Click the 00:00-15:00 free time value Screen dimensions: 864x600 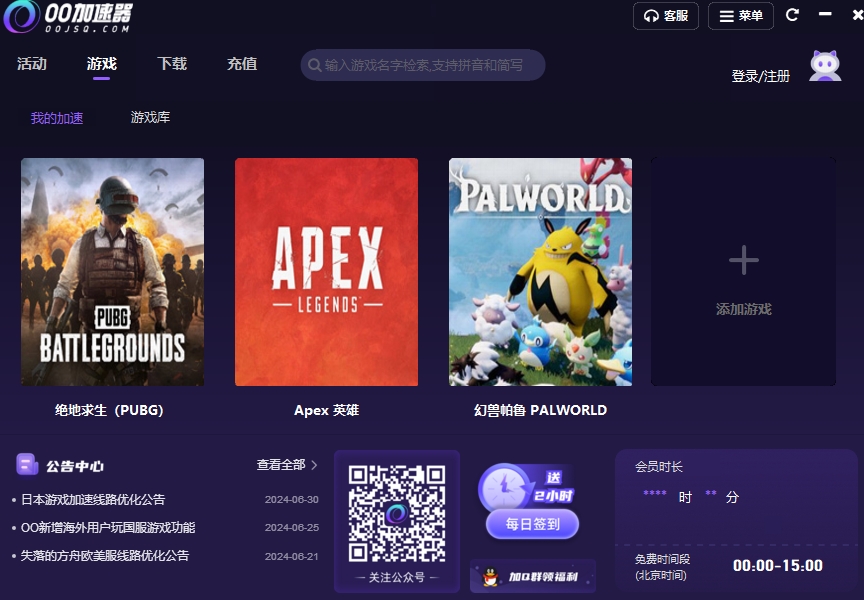777,565
